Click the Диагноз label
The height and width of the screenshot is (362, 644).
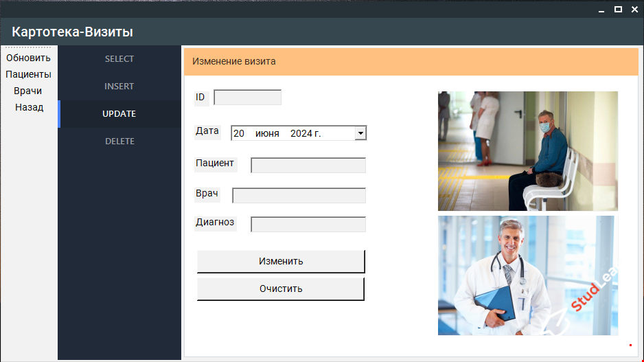tap(215, 223)
